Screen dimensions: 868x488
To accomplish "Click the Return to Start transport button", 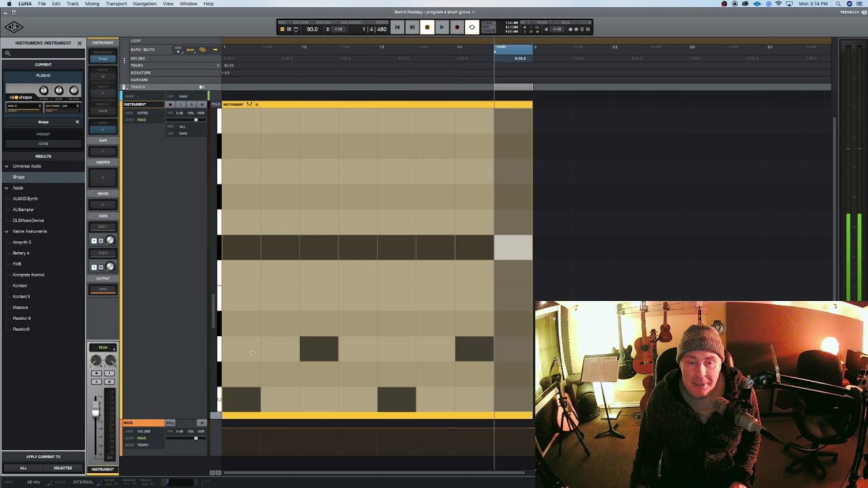I will coord(397,28).
